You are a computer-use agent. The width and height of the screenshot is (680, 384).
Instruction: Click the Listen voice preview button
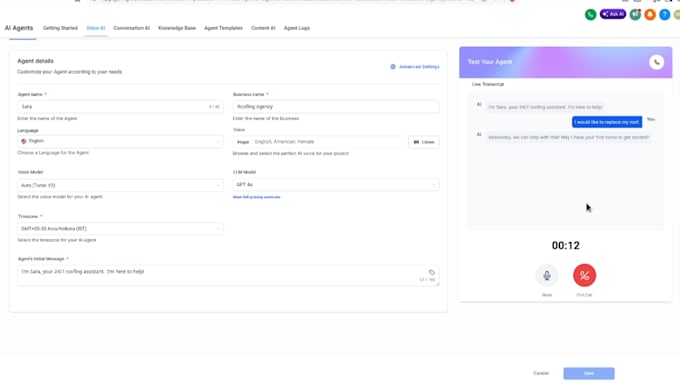coord(424,142)
